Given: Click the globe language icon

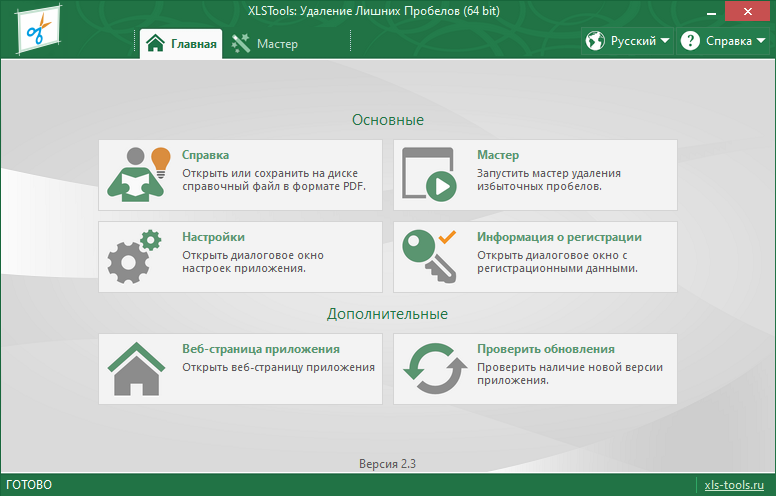Looking at the screenshot, I should pos(595,41).
